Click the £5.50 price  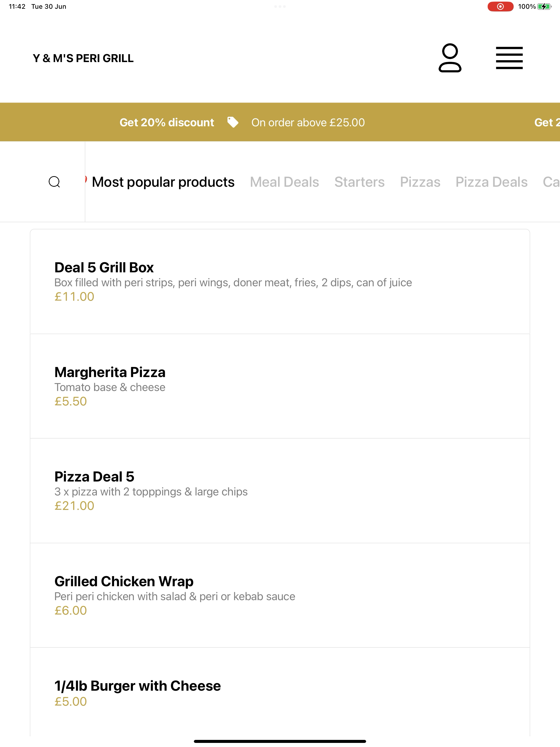point(71,401)
